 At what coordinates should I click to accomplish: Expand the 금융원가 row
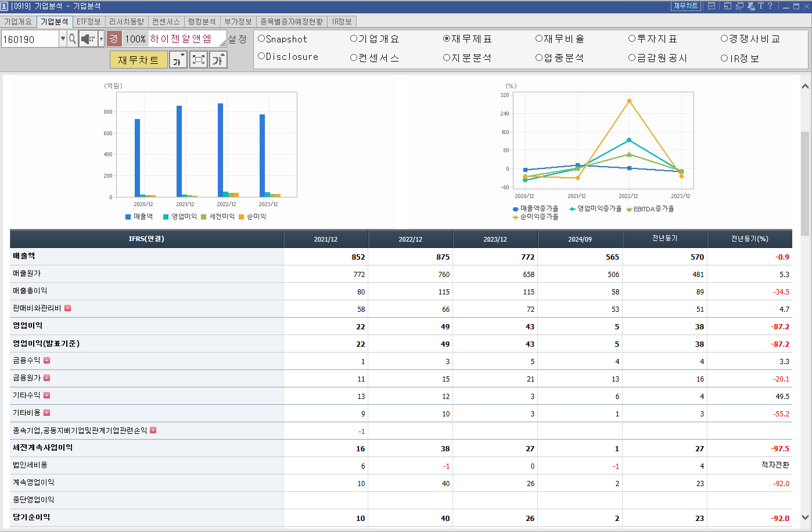(47, 378)
